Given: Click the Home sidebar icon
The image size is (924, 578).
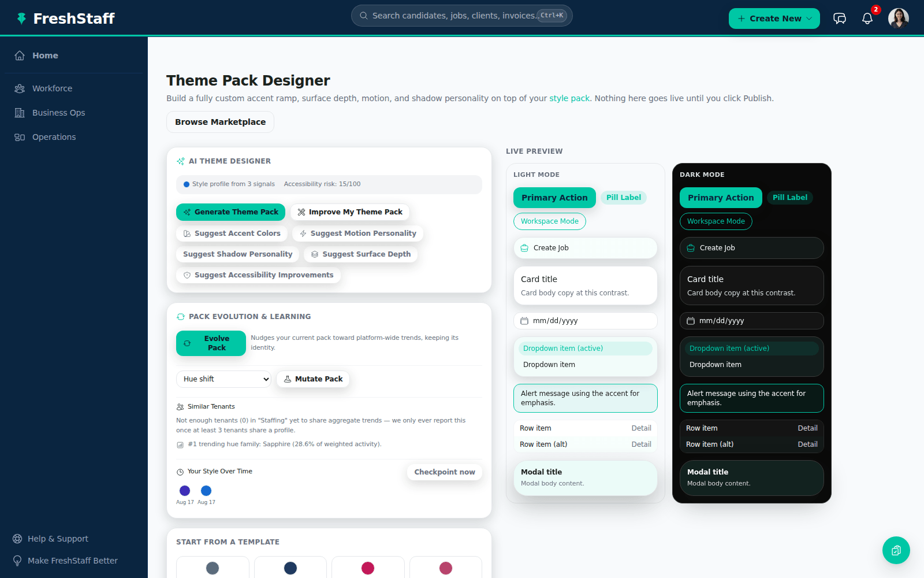Looking at the screenshot, I should click(x=20, y=55).
